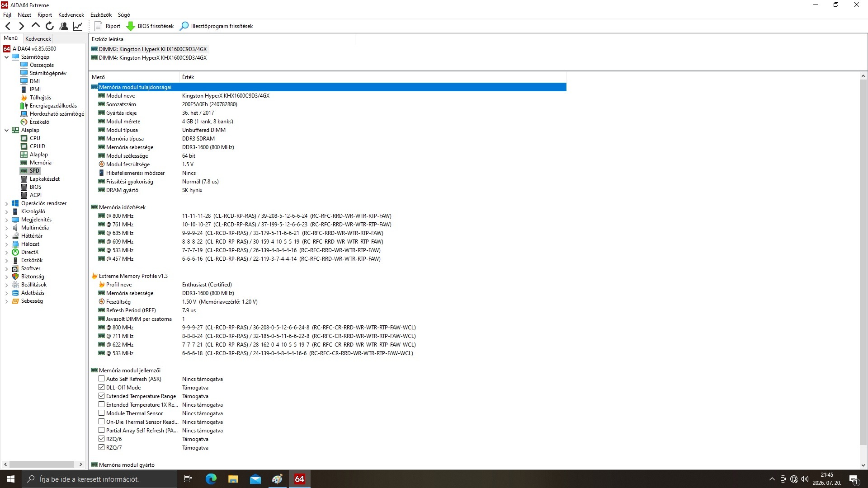This screenshot has height=488, width=868.
Task: Select DIMM2 Kingston HyperX device row
Action: pos(149,49)
